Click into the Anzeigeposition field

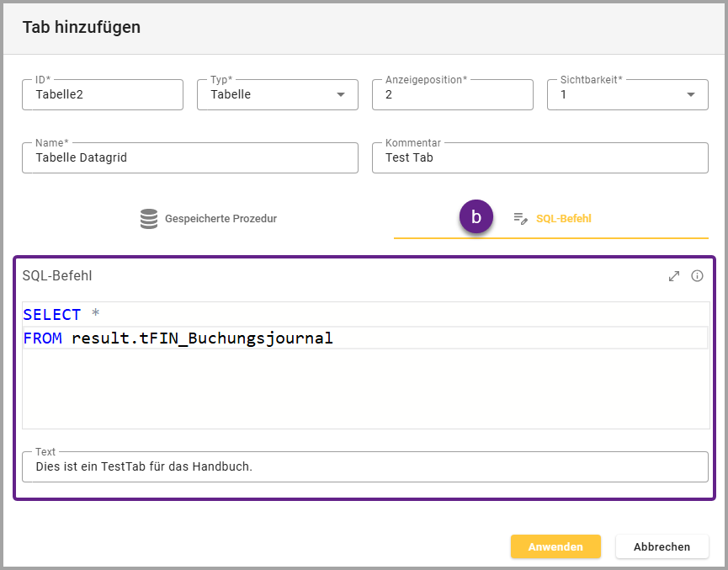point(452,95)
